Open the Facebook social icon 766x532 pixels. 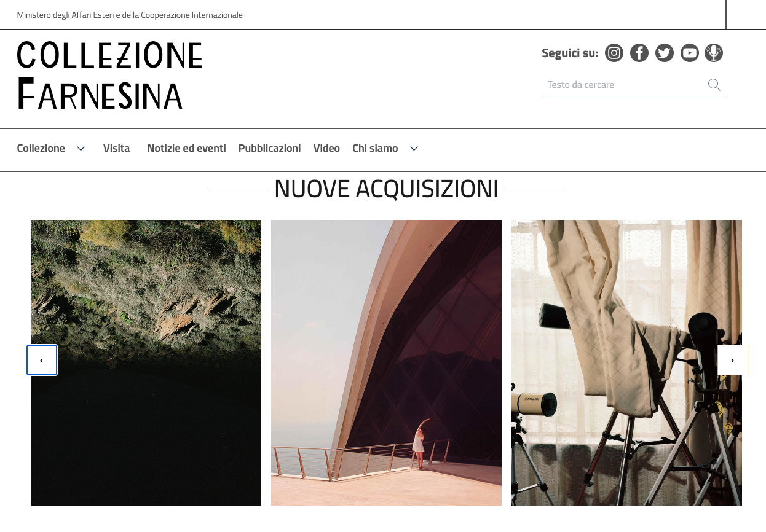pyautogui.click(x=639, y=53)
